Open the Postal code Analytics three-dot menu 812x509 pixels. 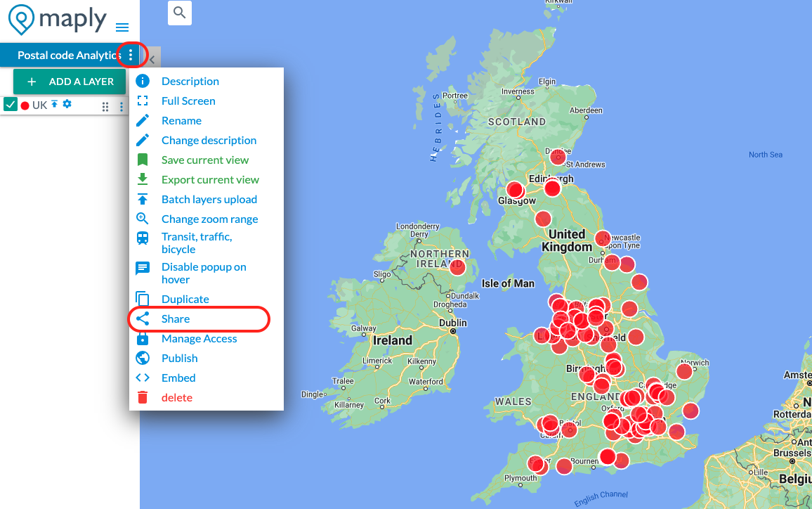(131, 55)
